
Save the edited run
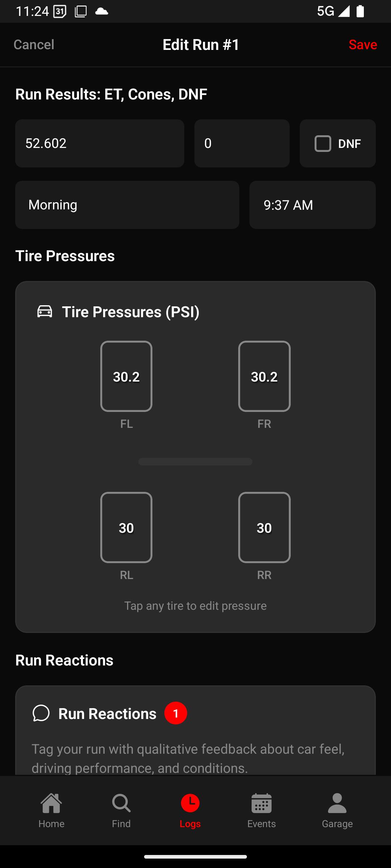[x=363, y=44]
